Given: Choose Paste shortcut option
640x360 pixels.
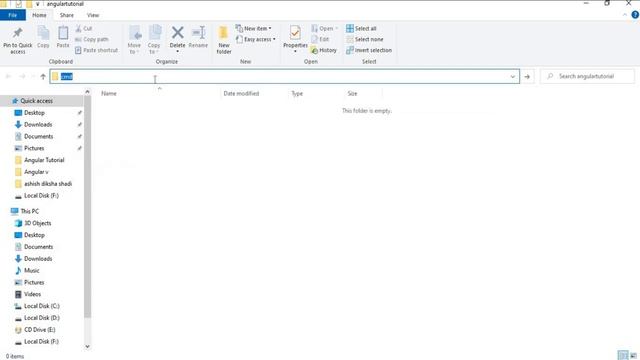Looking at the screenshot, I should (96, 50).
